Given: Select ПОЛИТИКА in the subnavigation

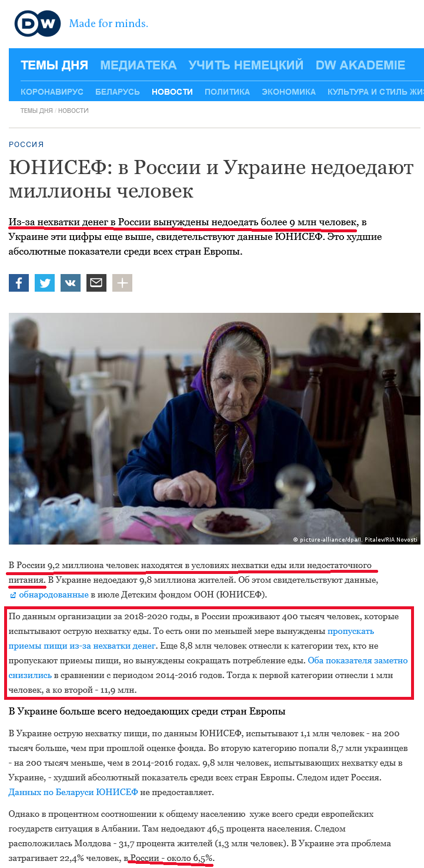Looking at the screenshot, I should click(227, 92).
